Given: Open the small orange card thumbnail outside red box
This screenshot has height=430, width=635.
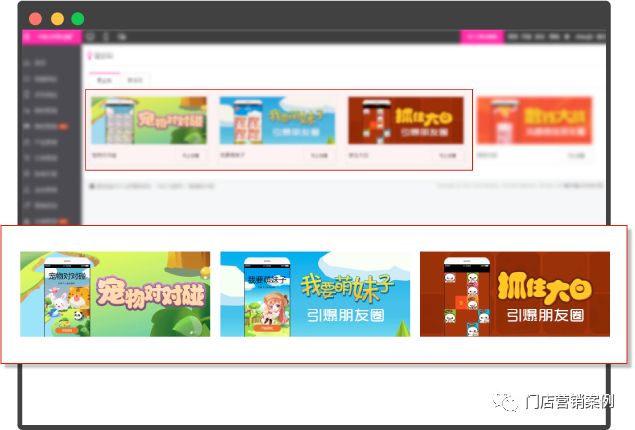Looking at the screenshot, I should click(x=535, y=121).
